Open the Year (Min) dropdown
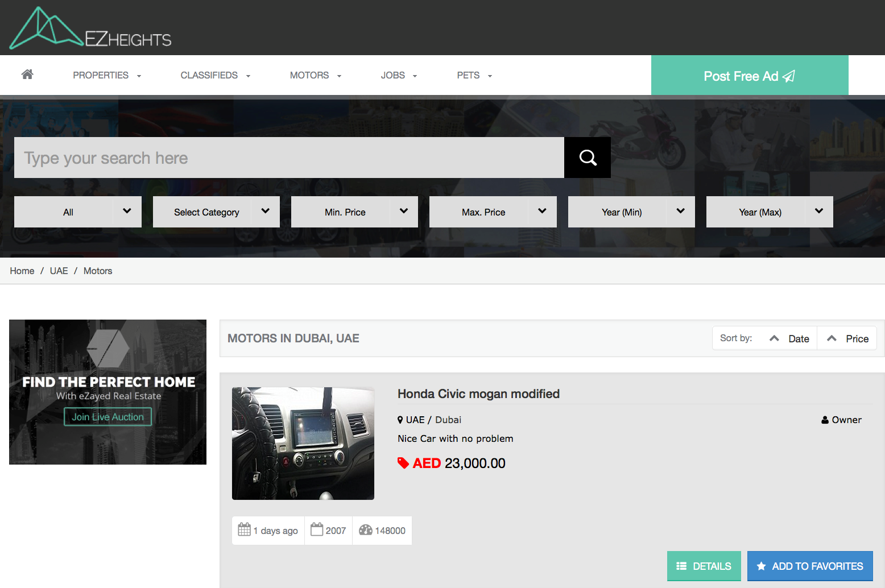The image size is (885, 588). pos(631,212)
